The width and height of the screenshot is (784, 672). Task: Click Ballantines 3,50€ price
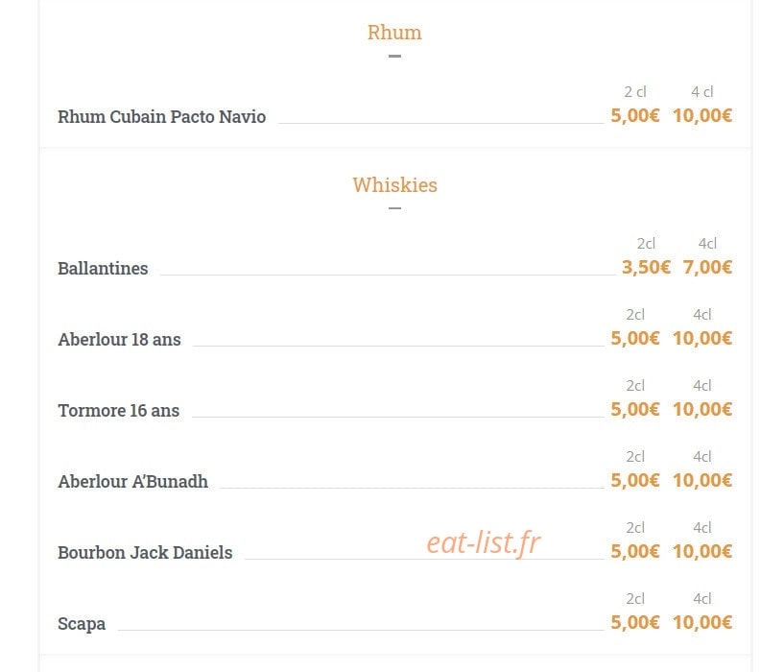pyautogui.click(x=646, y=267)
